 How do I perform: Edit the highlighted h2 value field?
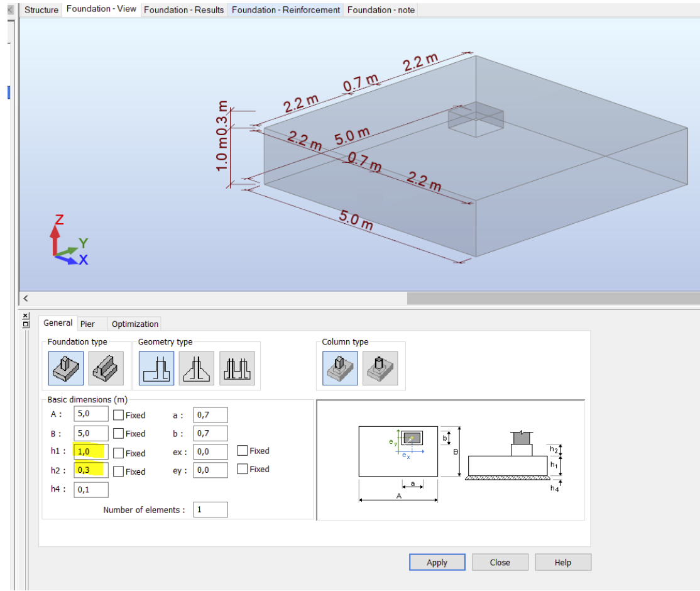(x=90, y=471)
